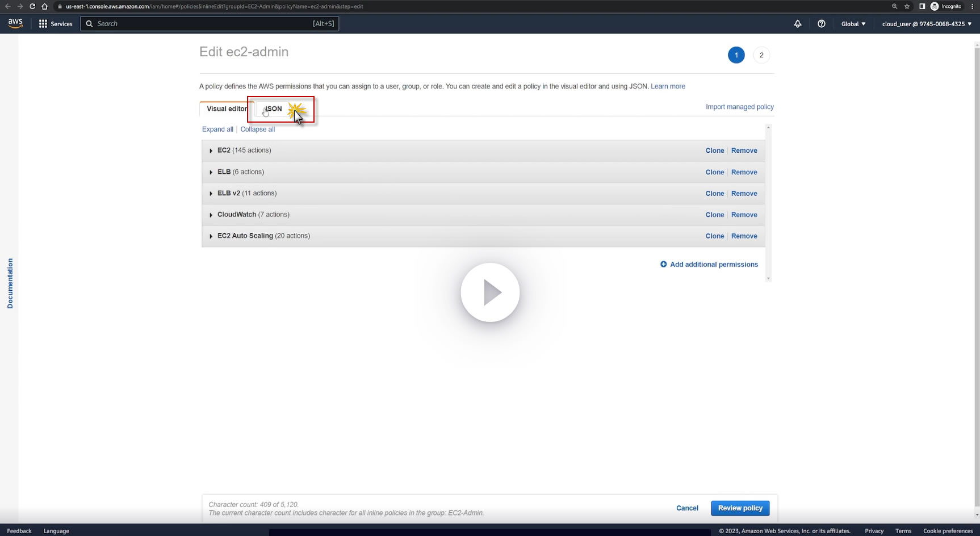Open the cloud_user account dropdown

click(927, 24)
